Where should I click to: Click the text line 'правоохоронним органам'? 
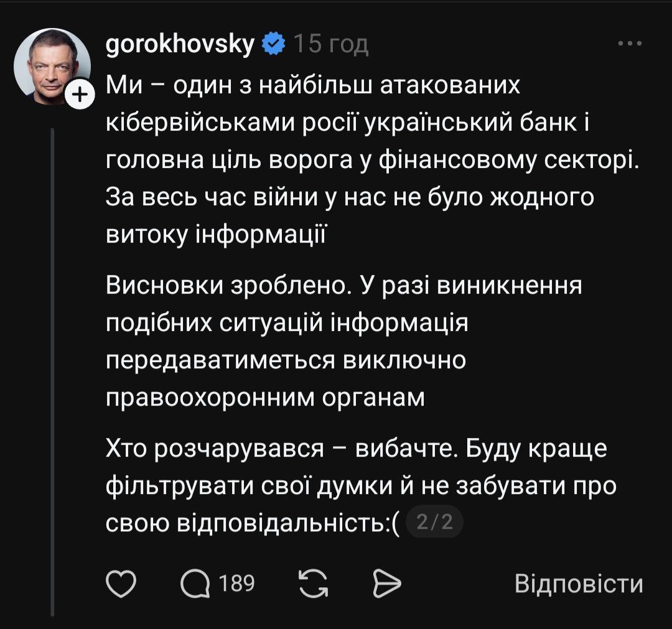click(x=266, y=397)
